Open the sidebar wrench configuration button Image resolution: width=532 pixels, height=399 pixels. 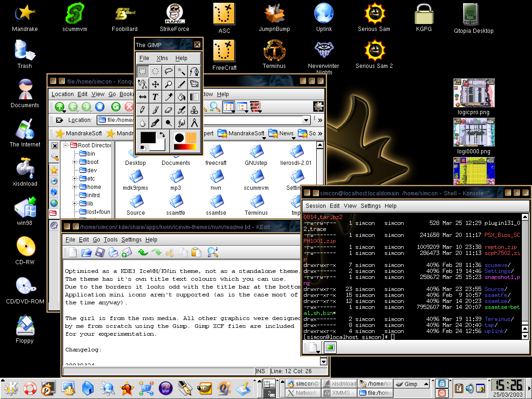click(x=54, y=157)
